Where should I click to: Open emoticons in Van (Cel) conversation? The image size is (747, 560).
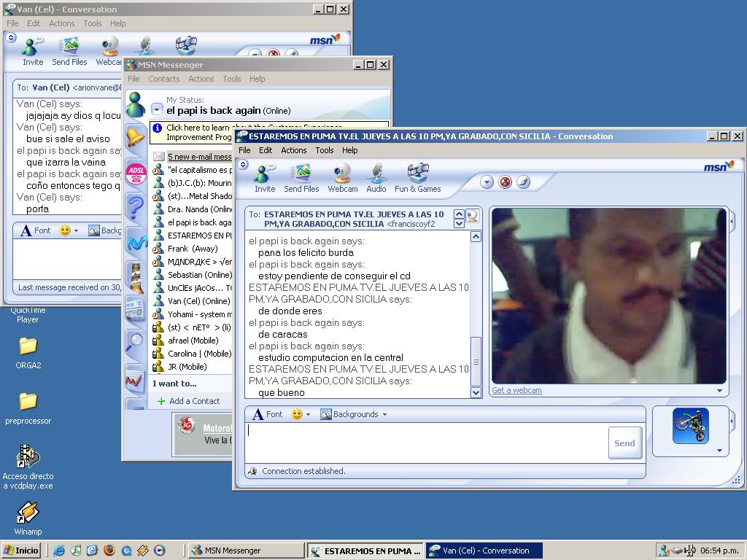point(64,230)
